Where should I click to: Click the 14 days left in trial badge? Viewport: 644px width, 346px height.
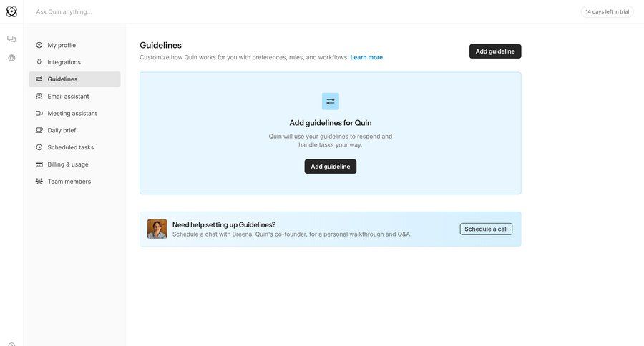[607, 11]
